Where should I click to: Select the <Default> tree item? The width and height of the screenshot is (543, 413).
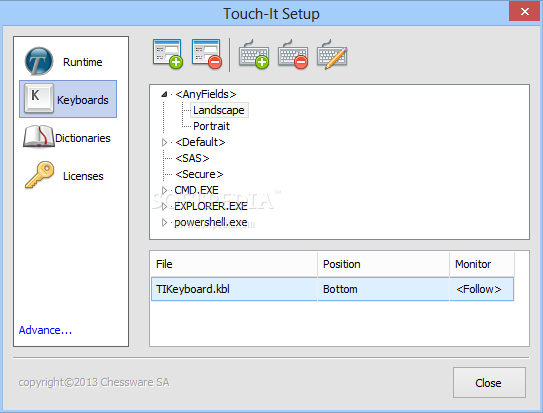click(x=200, y=142)
